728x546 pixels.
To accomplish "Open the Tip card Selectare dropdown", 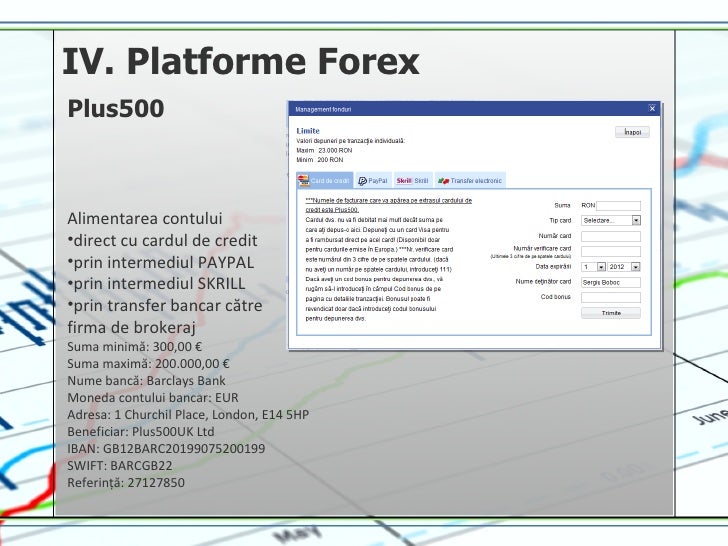I will (611, 221).
